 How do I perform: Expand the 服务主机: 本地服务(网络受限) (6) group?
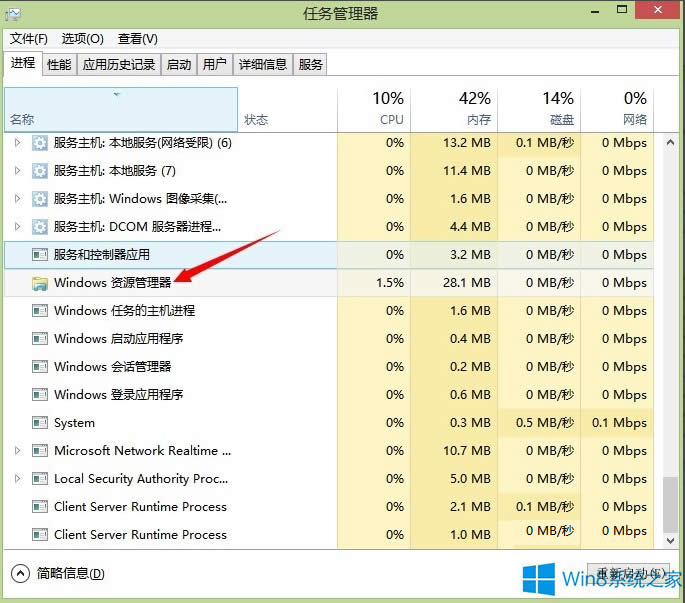tap(17, 143)
